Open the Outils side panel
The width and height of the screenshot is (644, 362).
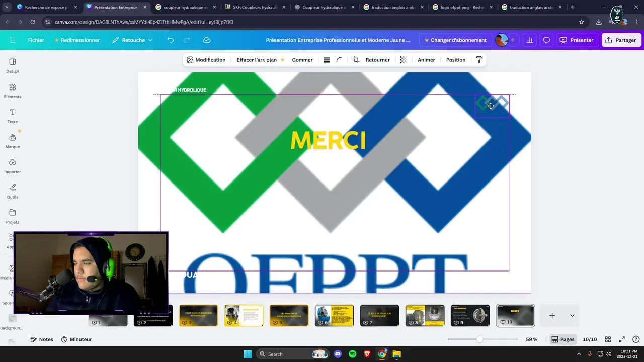[x=13, y=192]
